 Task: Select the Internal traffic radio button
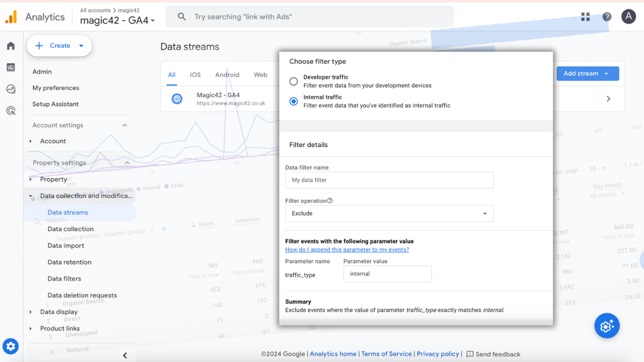293,101
